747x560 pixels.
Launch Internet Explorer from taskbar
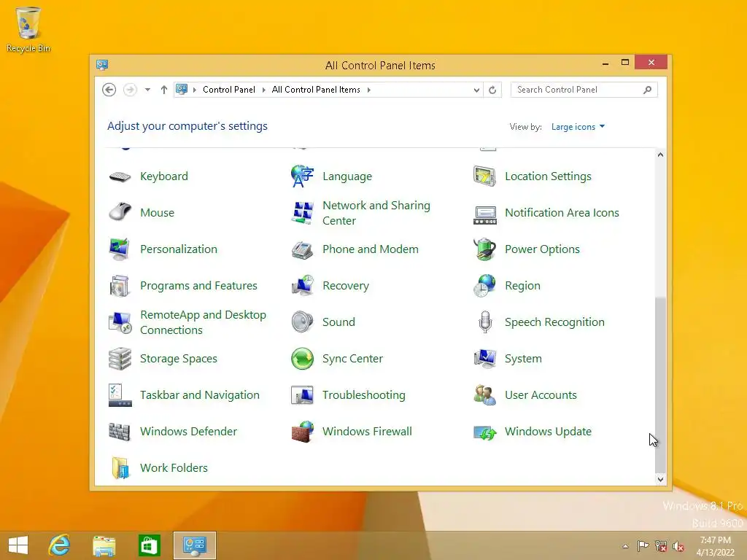[x=60, y=545]
